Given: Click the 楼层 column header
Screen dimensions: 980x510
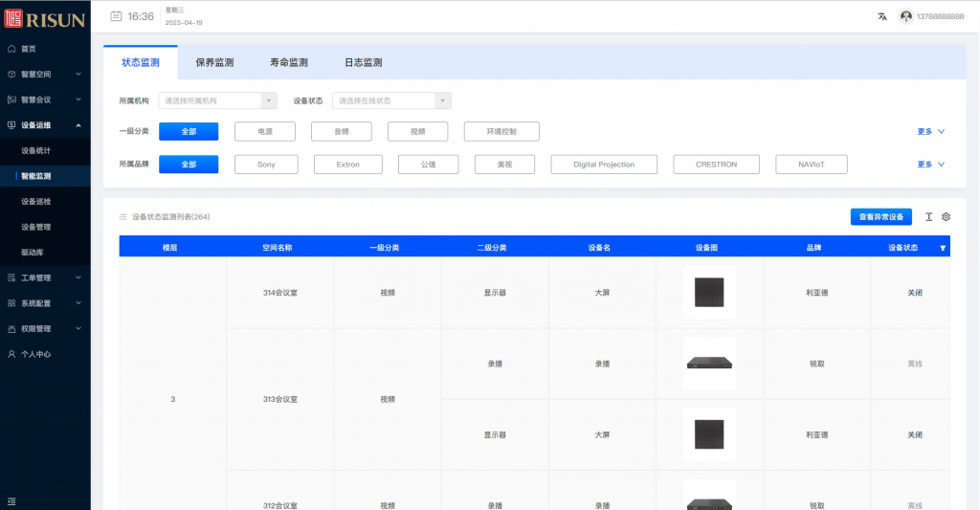Looking at the screenshot, I should 170,248.
